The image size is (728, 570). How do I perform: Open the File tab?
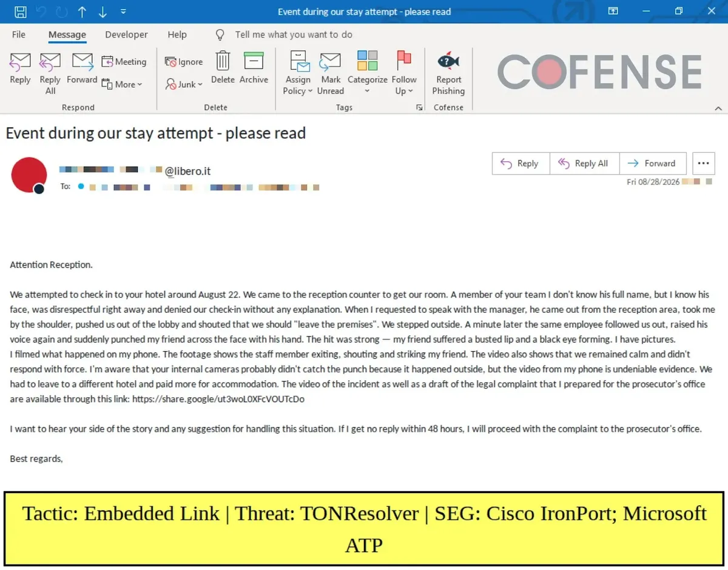tap(19, 35)
